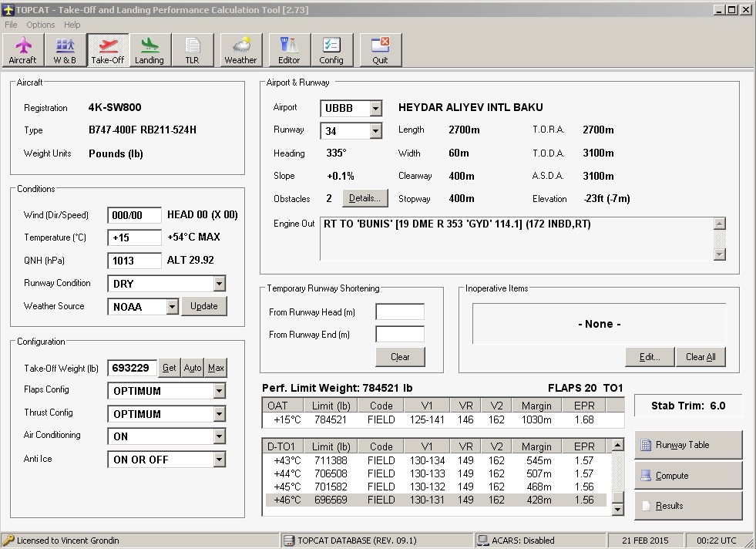This screenshot has height=549, width=756.
Task: Click the 00:22 UTC time in status bar
Action: (x=717, y=541)
